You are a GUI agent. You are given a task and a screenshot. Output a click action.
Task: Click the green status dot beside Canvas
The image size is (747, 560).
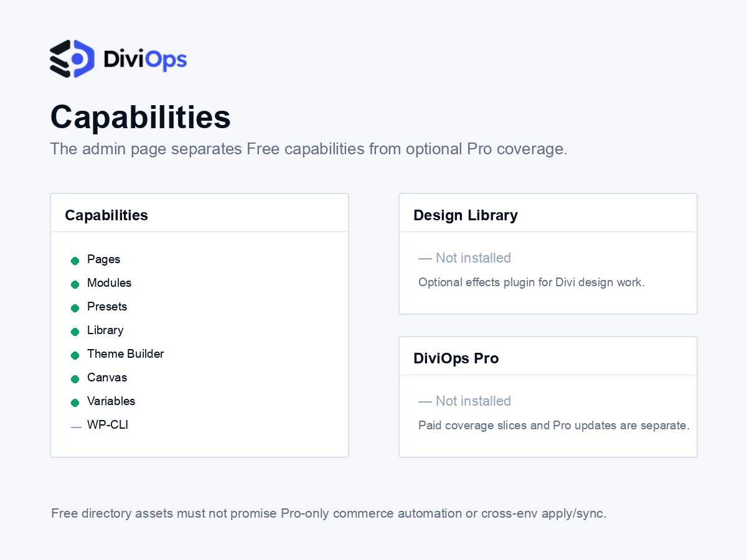click(x=75, y=379)
